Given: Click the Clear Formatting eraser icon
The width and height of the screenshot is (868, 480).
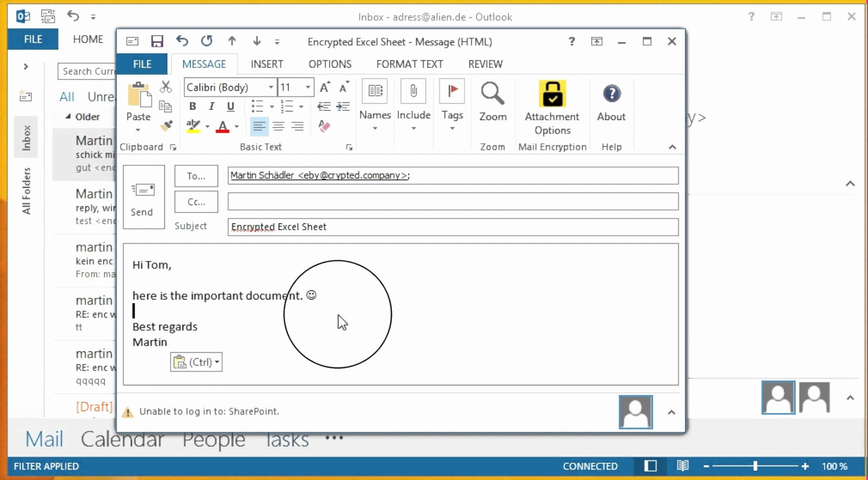Looking at the screenshot, I should [x=324, y=126].
